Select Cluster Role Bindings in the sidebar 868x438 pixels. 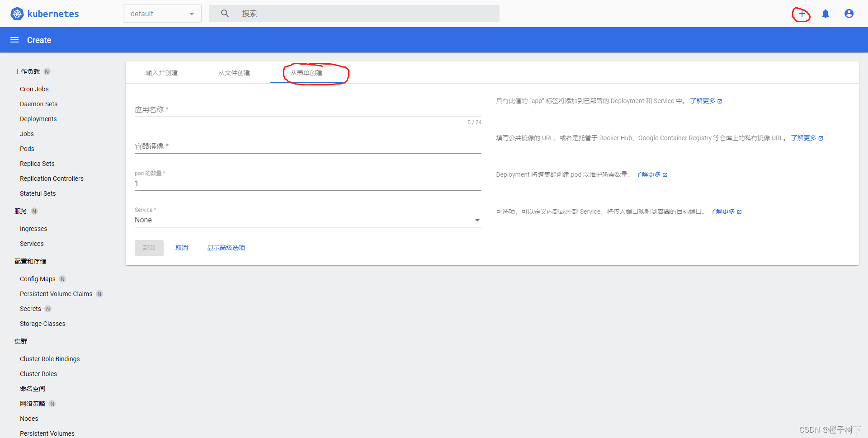pyautogui.click(x=50, y=358)
